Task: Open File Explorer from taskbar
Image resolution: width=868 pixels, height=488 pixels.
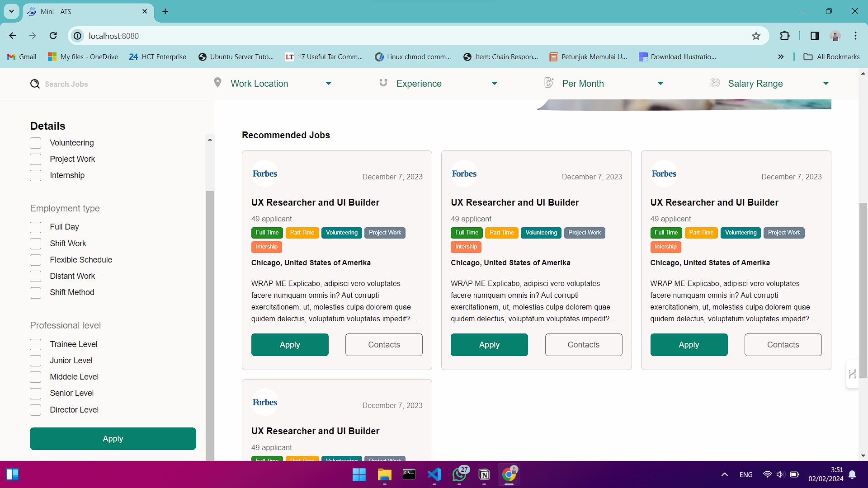Action: click(384, 474)
